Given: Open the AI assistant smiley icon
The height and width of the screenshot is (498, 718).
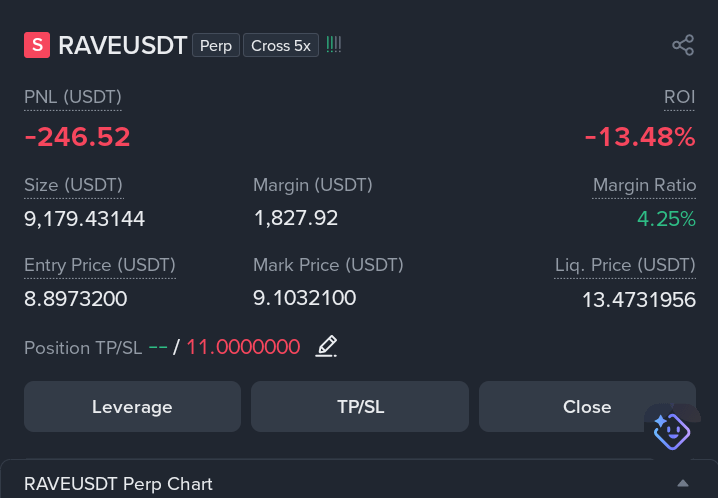Looking at the screenshot, I should click(x=672, y=432).
